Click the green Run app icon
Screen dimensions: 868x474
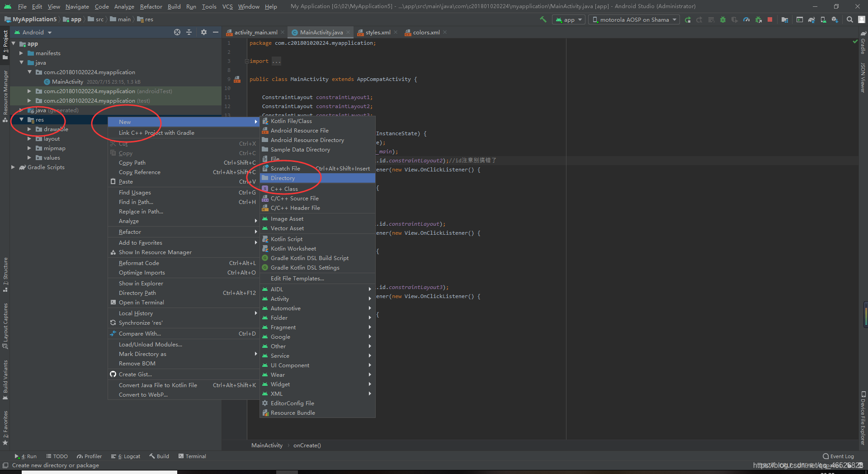coord(688,19)
